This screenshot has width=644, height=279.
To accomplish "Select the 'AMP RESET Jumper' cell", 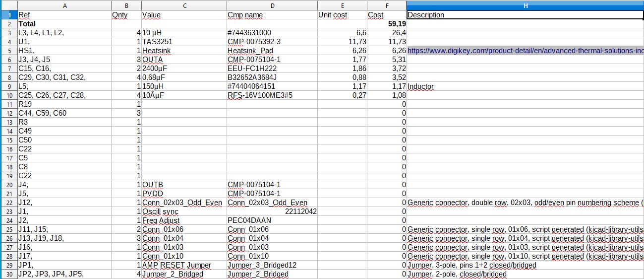I will pos(184,265).
